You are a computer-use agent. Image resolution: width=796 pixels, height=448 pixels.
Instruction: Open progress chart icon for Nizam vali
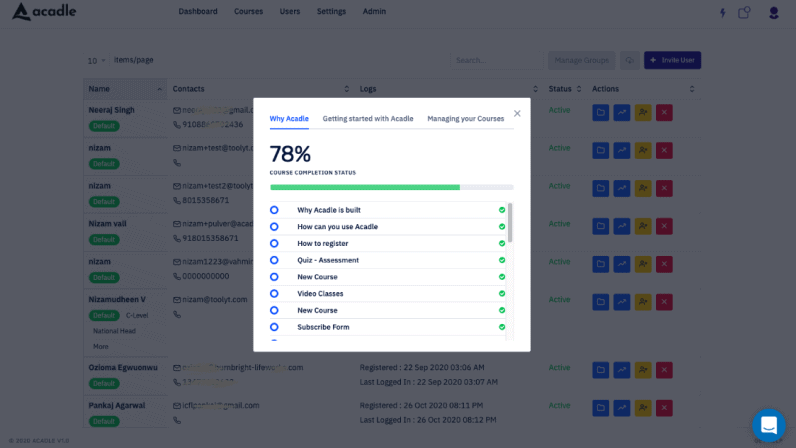pos(622,226)
